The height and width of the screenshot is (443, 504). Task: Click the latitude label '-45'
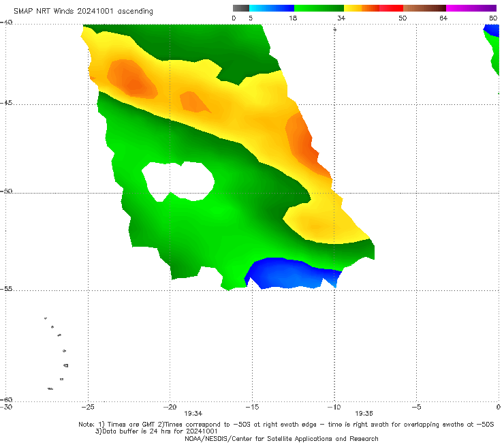6,103
